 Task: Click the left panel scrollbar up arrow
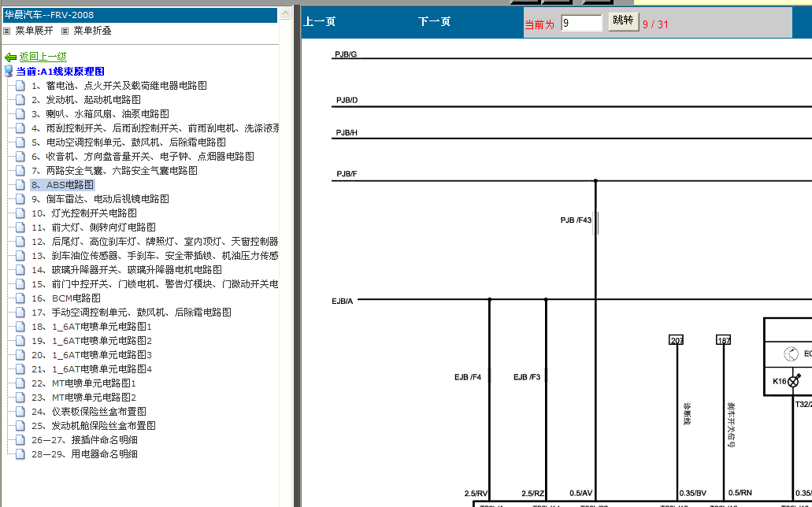pyautogui.click(x=285, y=14)
